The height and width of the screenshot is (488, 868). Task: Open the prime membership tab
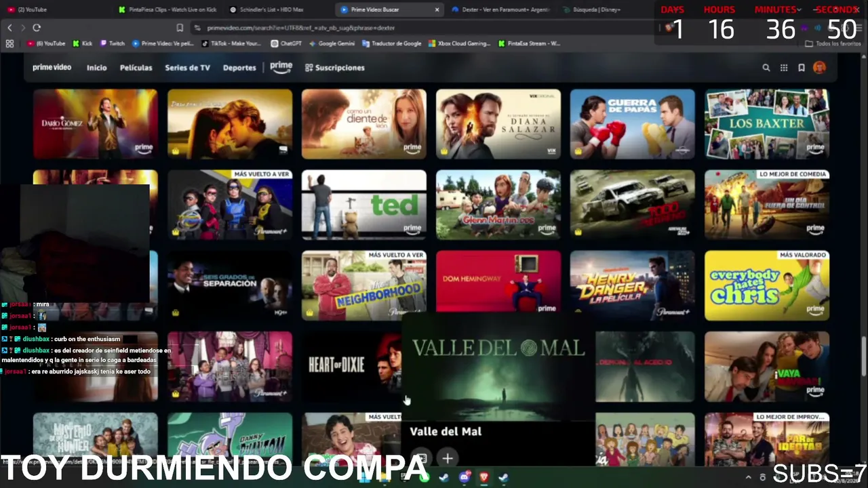tap(281, 67)
